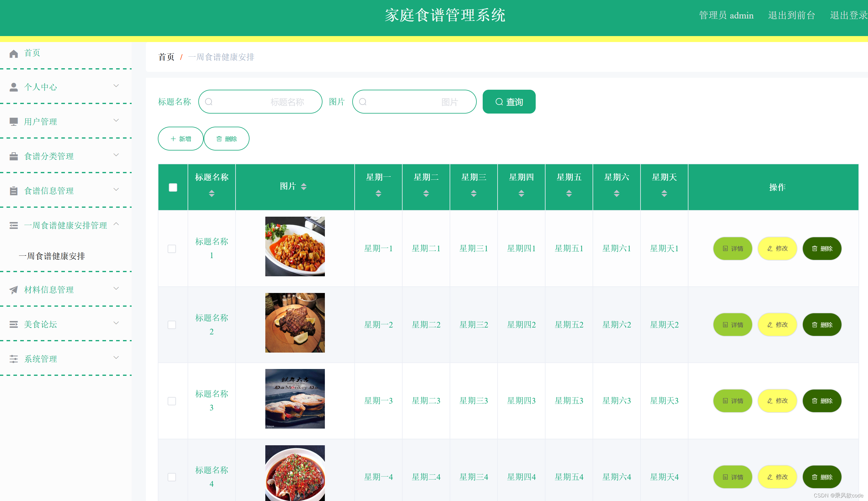868x501 pixels.
Task: Select the paper plane icon for 材料信息管理
Action: (14, 290)
